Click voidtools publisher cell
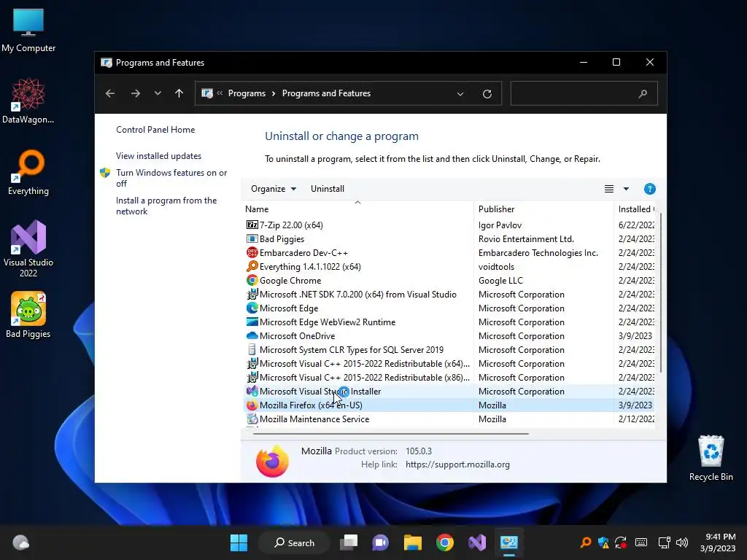This screenshot has height=560, width=747. (x=496, y=267)
